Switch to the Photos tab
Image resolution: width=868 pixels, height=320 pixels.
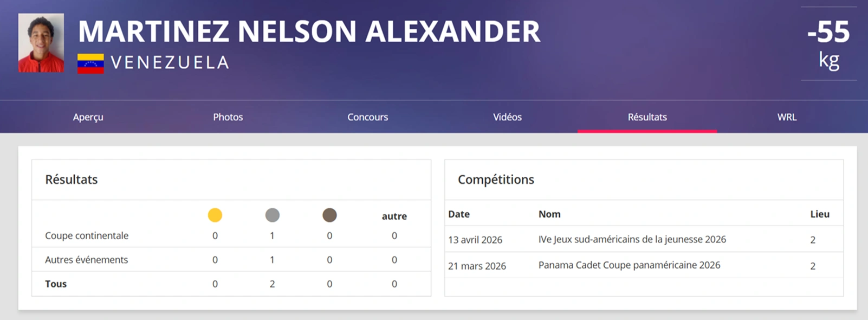click(228, 117)
